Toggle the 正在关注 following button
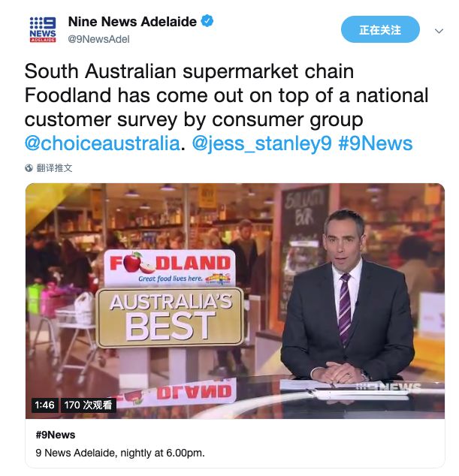The image size is (459, 476). click(x=380, y=30)
